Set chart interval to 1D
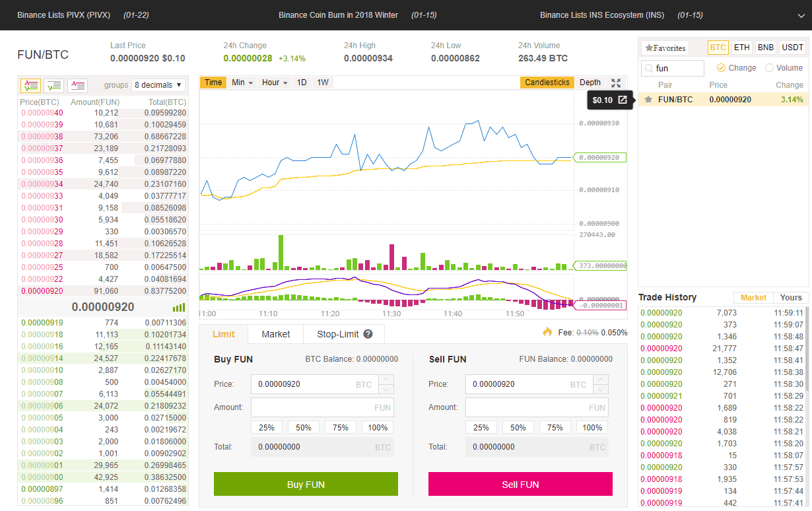812x511 pixels. point(302,83)
